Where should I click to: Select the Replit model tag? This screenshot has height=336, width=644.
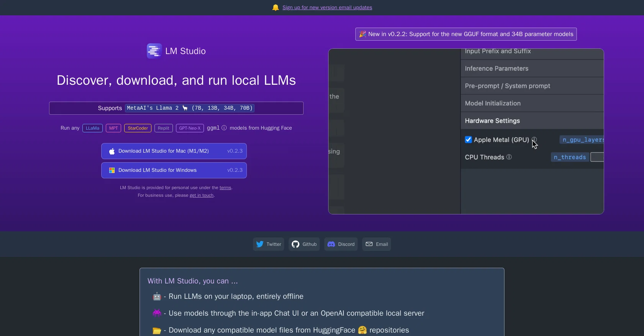163,128
